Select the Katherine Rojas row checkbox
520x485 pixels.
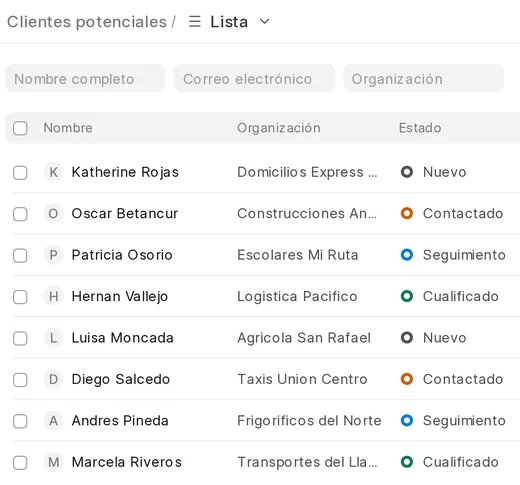pos(20,173)
